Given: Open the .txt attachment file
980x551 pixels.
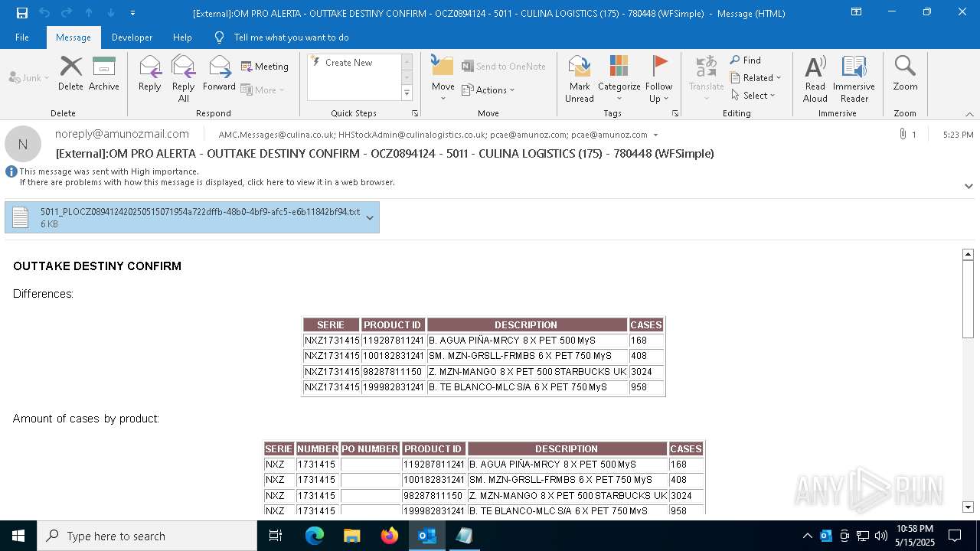Looking at the screenshot, I should tap(192, 217).
